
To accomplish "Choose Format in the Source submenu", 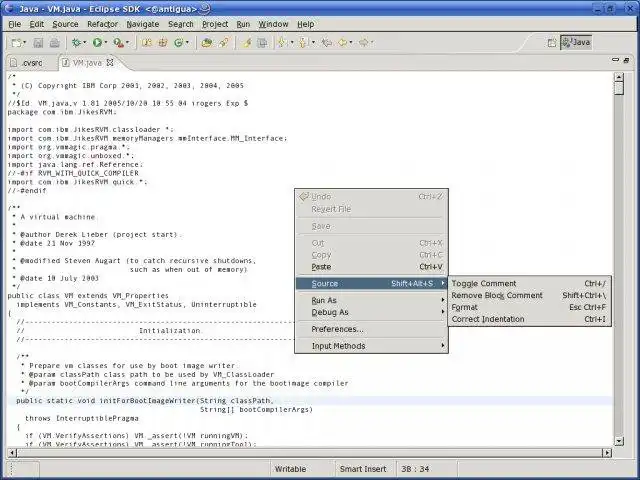I will coord(529,307).
